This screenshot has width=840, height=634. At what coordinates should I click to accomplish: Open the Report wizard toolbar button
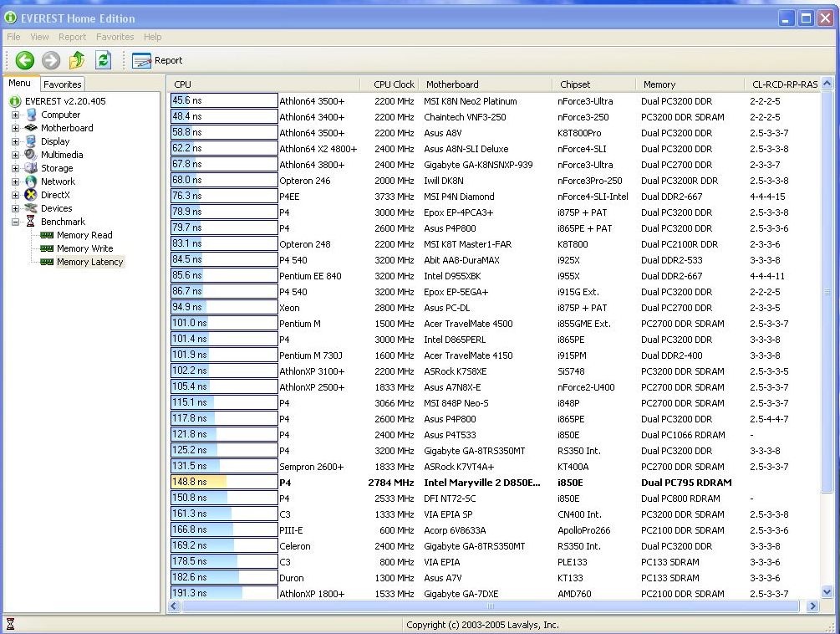tap(157, 60)
